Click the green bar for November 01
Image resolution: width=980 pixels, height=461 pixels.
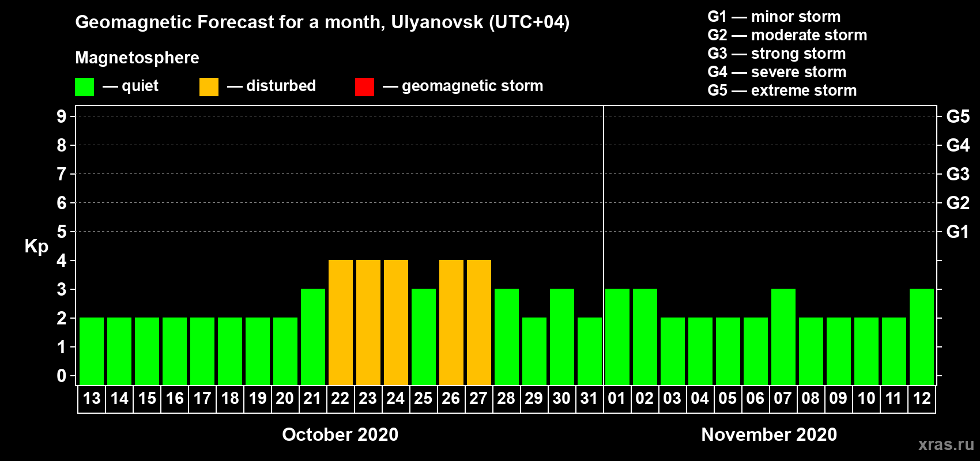(x=617, y=337)
